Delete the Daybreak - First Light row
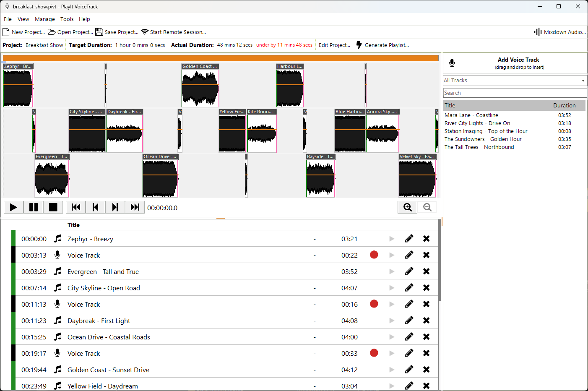This screenshot has width=588, height=391. click(426, 320)
